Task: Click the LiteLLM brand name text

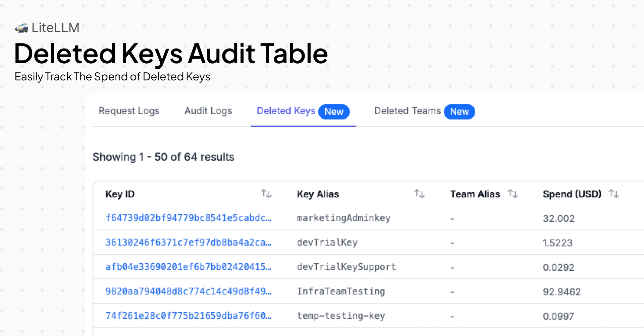Action: pos(55,28)
